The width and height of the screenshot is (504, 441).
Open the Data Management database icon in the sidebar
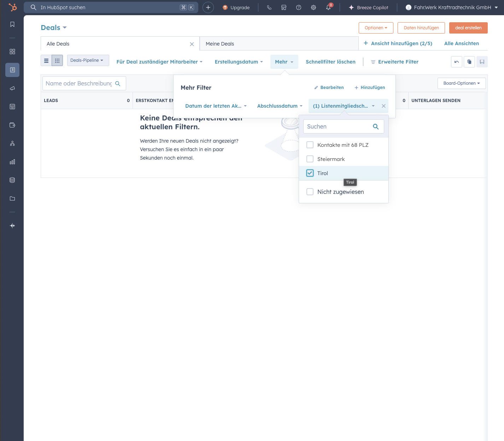12,180
